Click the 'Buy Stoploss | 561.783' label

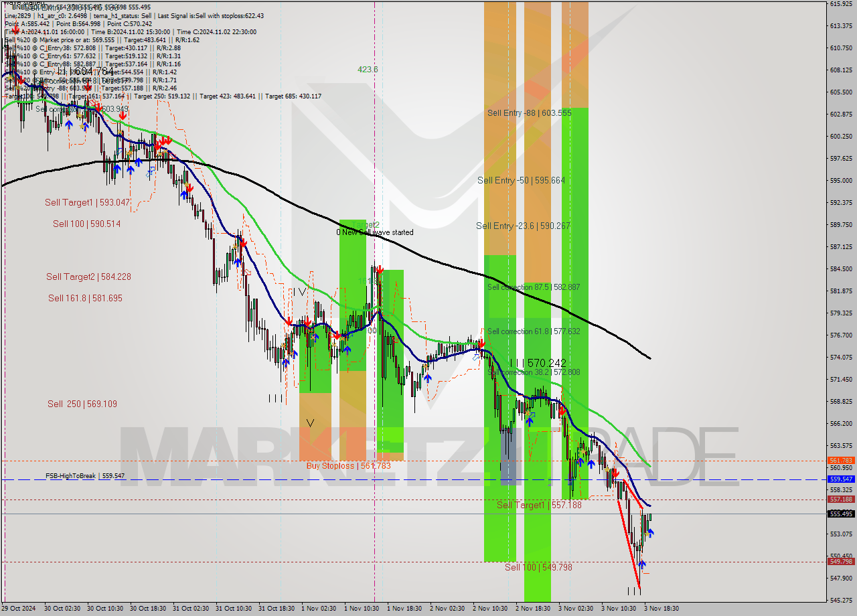pos(348,465)
